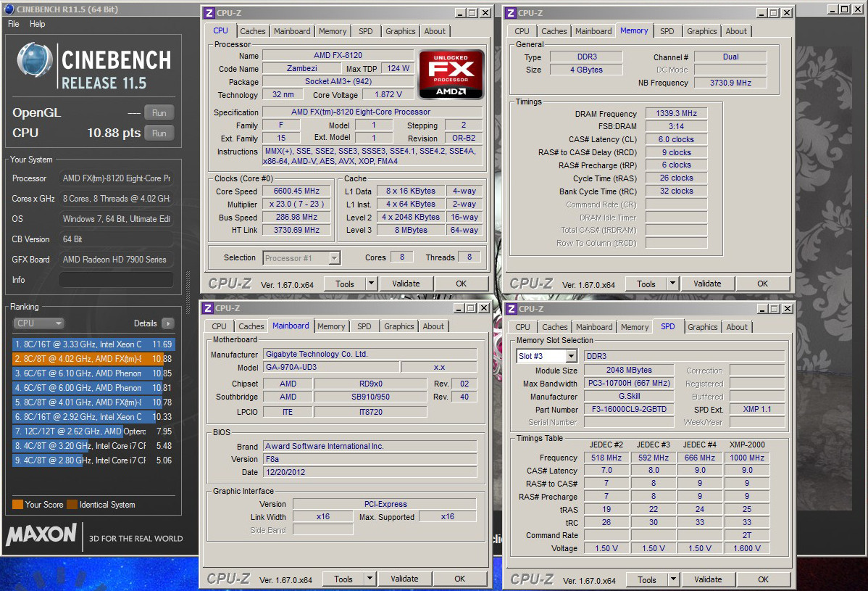Select ranking row 9 Intel Core i7 5.06
868x591 pixels.
coord(93,460)
